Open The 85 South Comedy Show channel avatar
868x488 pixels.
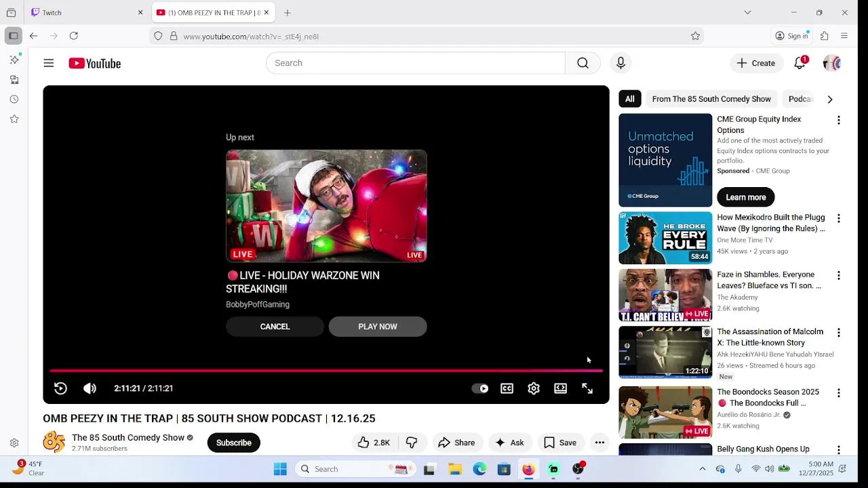pos(54,443)
